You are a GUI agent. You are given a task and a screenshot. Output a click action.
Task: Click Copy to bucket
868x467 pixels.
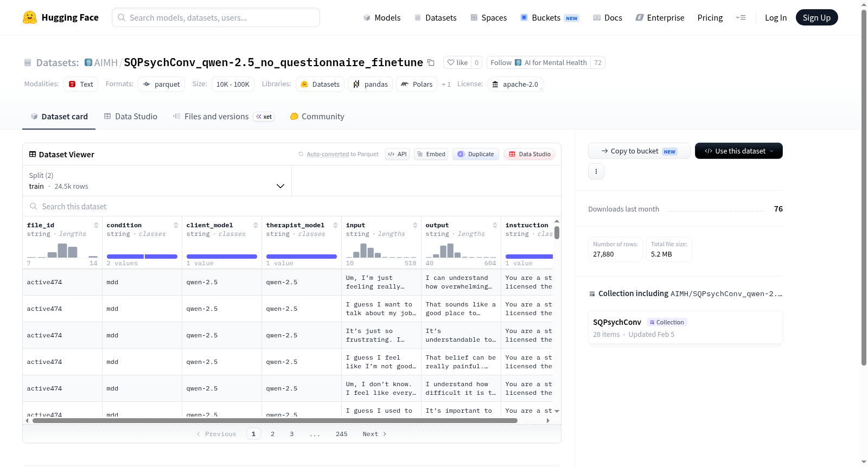[639, 151]
